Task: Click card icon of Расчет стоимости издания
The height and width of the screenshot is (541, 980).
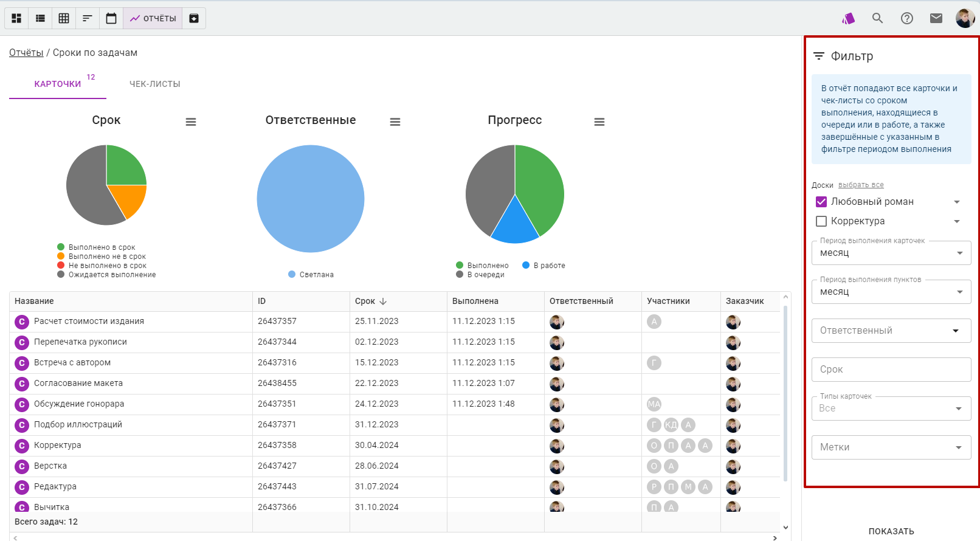Action: click(22, 322)
